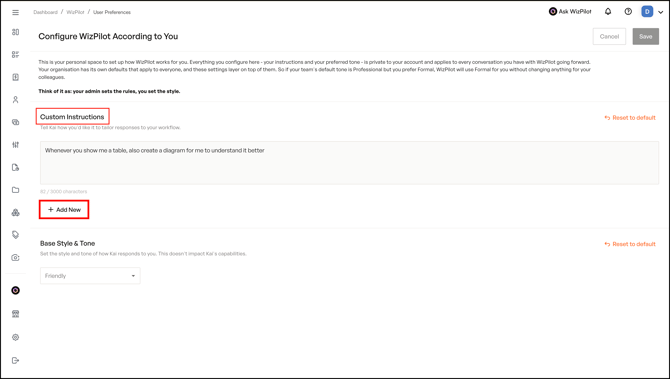670x379 pixels.
Task: Go to Dashboard breadcrumb
Action: pyautogui.click(x=45, y=12)
